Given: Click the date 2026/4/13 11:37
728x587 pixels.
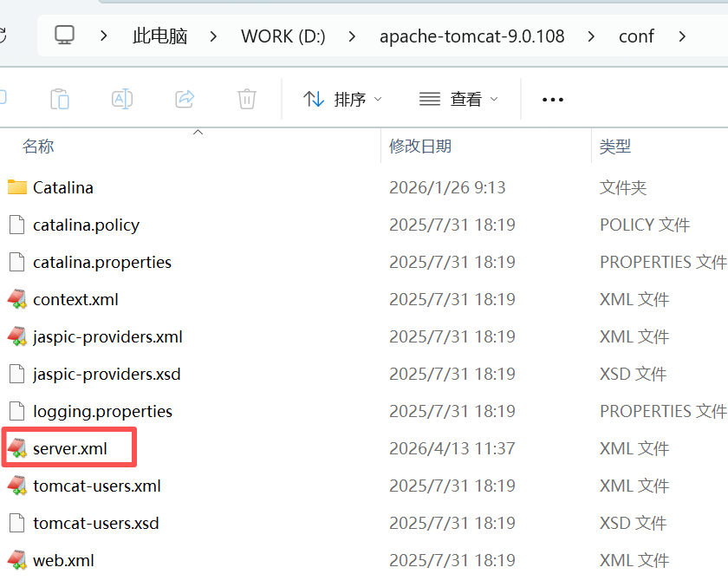Looking at the screenshot, I should tap(452, 448).
